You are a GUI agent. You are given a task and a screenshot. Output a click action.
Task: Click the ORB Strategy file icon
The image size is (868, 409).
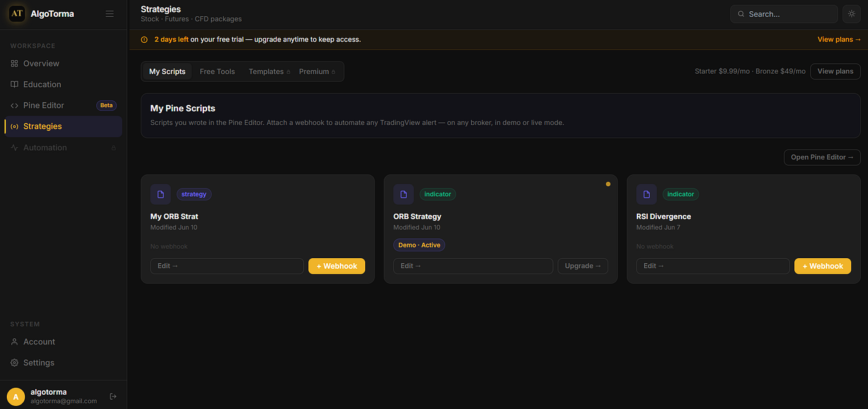click(404, 194)
